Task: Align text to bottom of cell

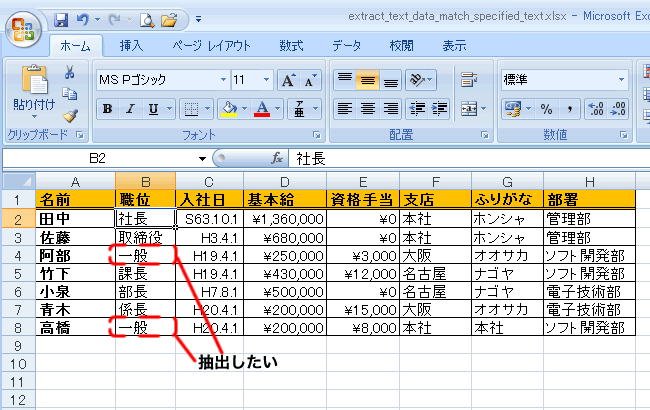Action: click(390, 80)
